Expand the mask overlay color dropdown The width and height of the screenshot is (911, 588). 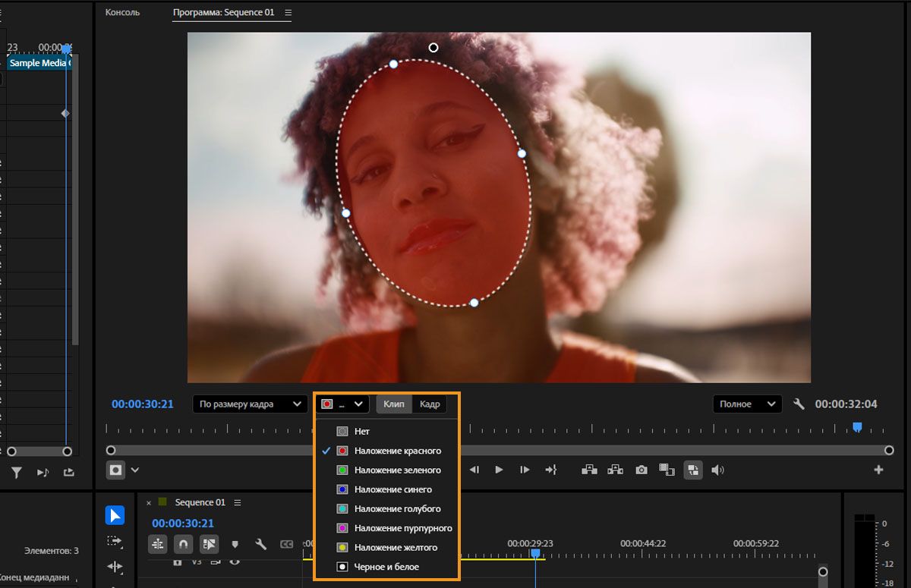pyautogui.click(x=343, y=404)
